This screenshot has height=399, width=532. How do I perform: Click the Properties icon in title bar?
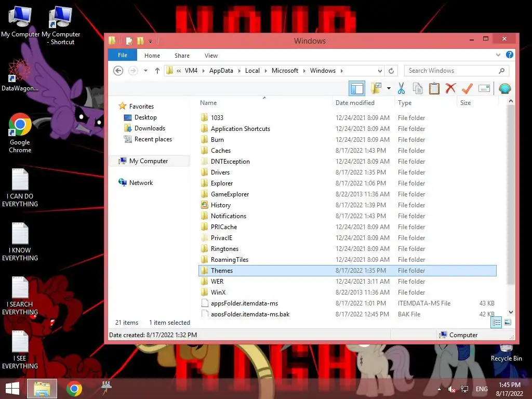click(129, 41)
